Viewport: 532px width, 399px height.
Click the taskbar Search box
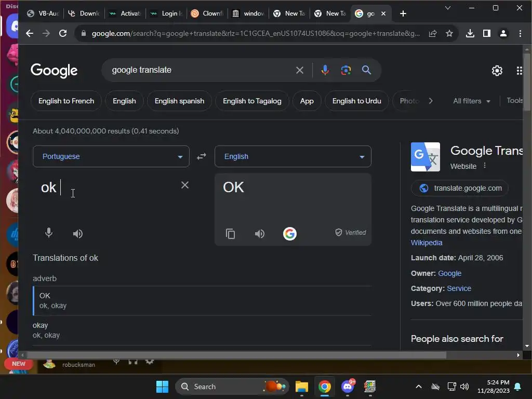click(x=232, y=387)
